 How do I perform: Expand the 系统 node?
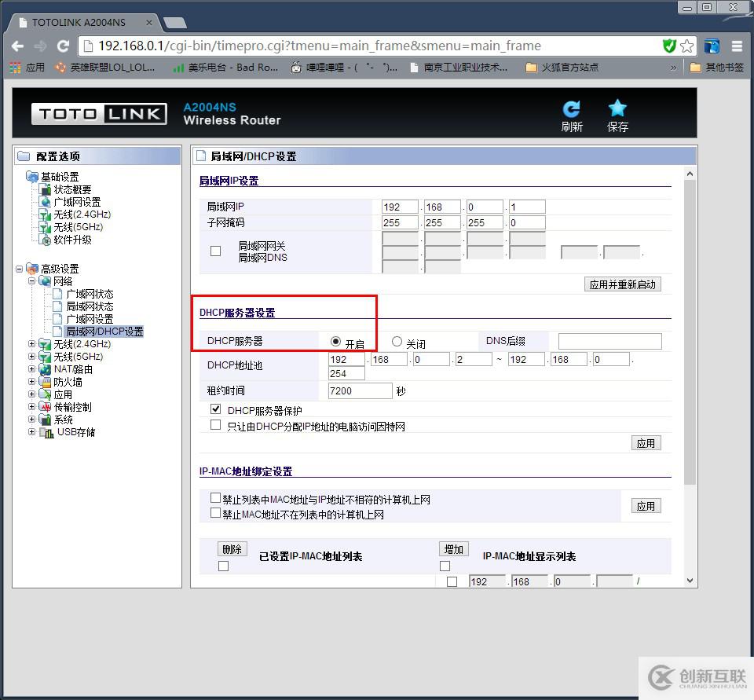coord(31,419)
